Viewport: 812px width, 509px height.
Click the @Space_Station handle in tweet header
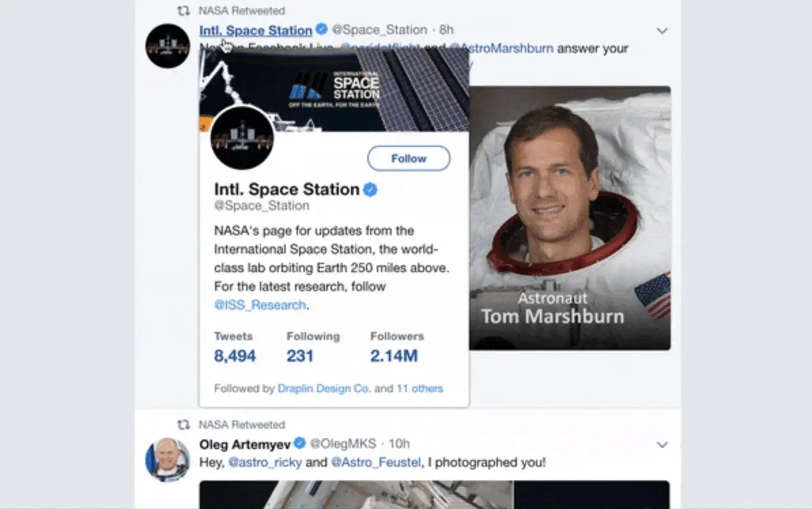pyautogui.click(x=379, y=29)
